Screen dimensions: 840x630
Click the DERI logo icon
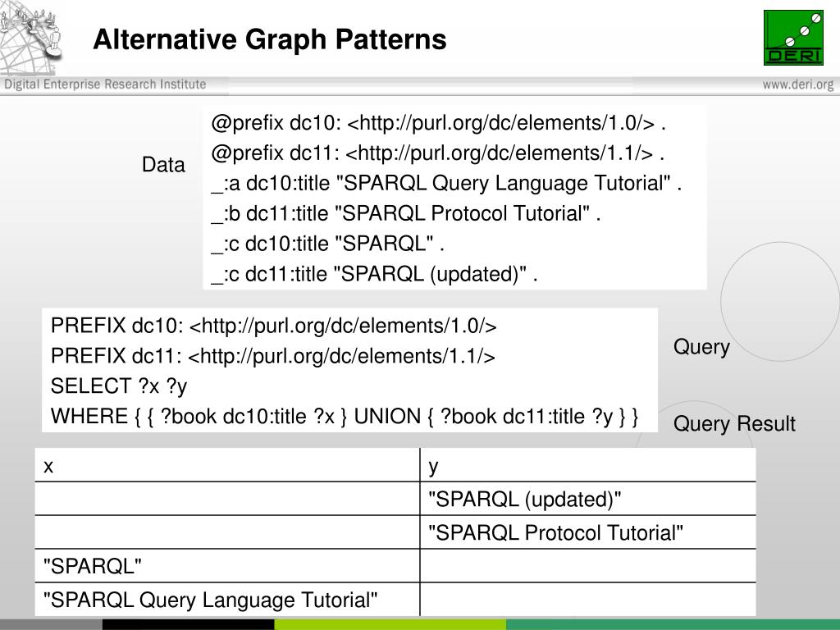pyautogui.click(x=793, y=38)
